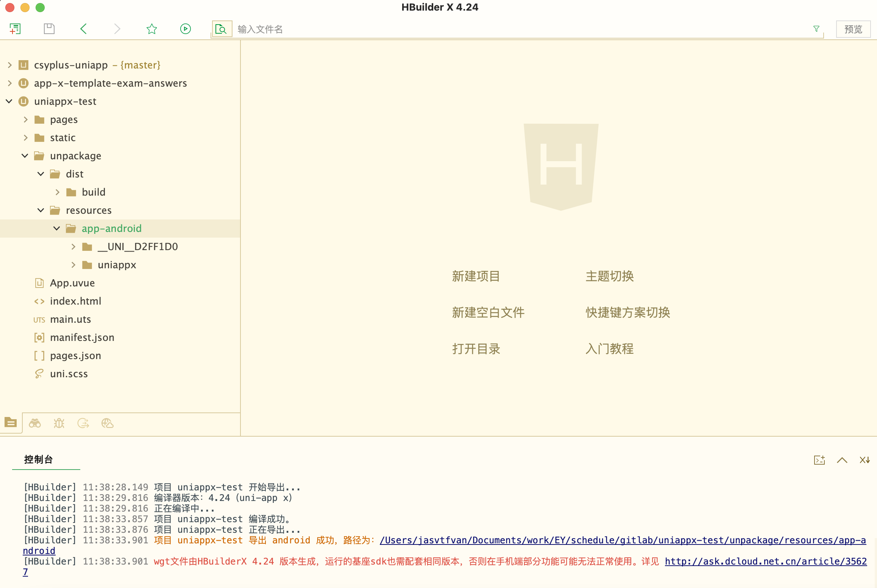Click the new file toolbar icon
Image resolution: width=877 pixels, height=588 pixels.
[15, 29]
